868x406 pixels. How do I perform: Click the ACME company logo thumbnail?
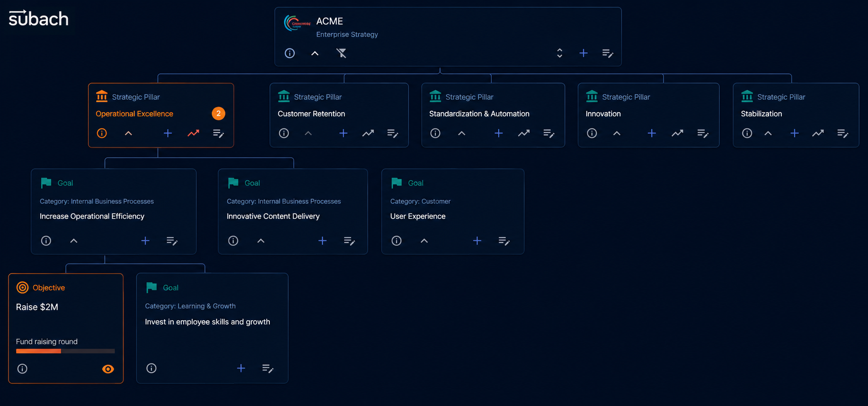click(297, 23)
